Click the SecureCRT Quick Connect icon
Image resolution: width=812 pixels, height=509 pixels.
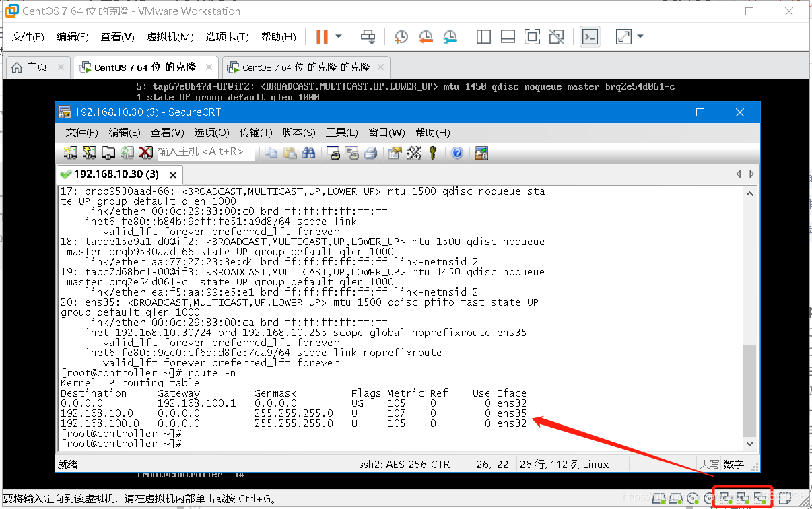coord(90,153)
